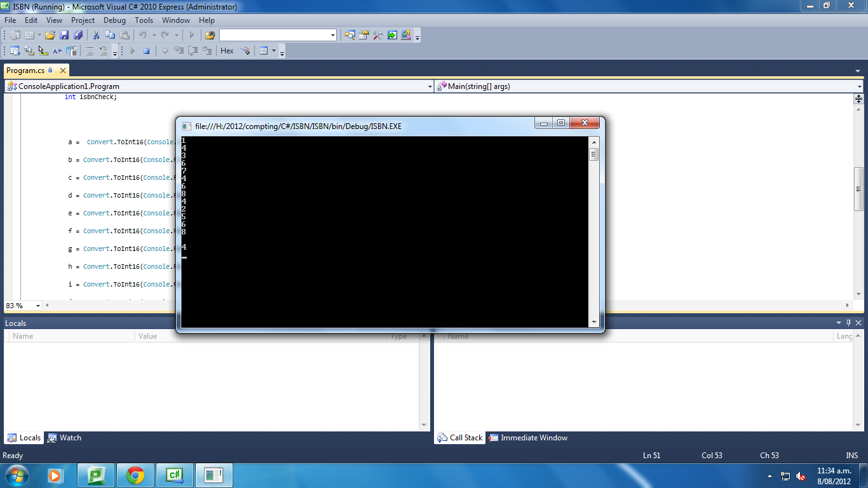Click the Cut icon on the toolbar
This screenshot has height=488, width=868.
[x=96, y=35]
